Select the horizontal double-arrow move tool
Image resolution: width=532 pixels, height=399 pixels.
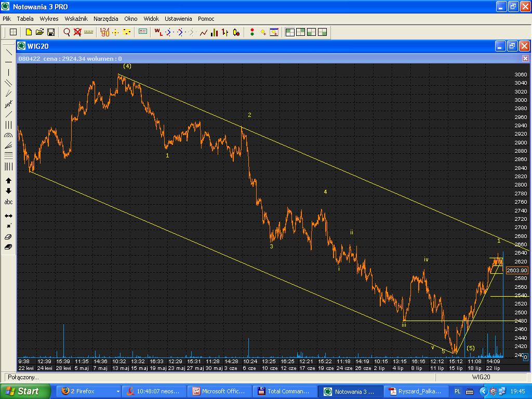coord(8,216)
